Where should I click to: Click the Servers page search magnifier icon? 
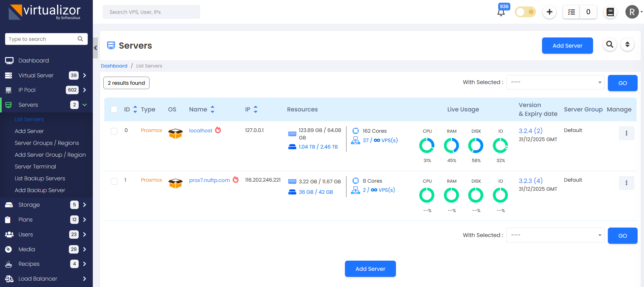tap(610, 44)
